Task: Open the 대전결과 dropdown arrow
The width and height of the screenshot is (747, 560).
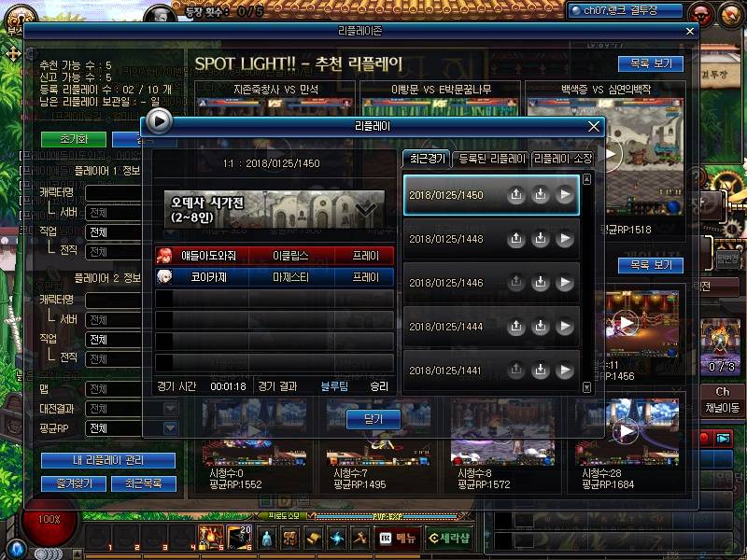Action: (170, 409)
